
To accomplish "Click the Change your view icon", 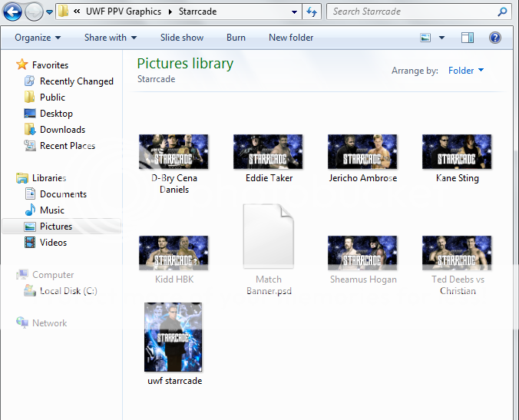I will coord(426,38).
